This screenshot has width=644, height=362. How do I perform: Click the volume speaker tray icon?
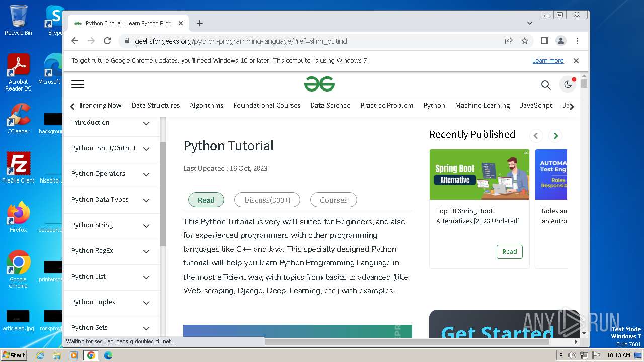tap(572, 355)
